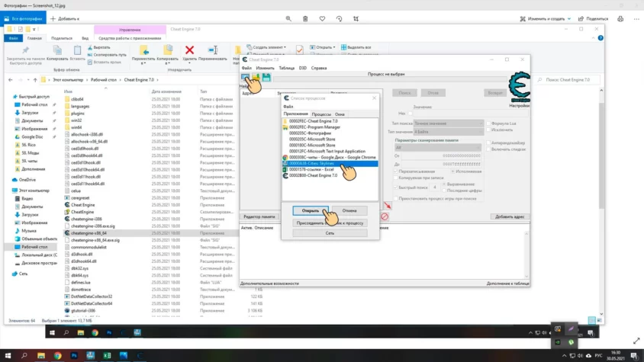Click the red X Удалить icon in Explorer ribbon
This screenshot has height=362, width=644.
(x=189, y=50)
